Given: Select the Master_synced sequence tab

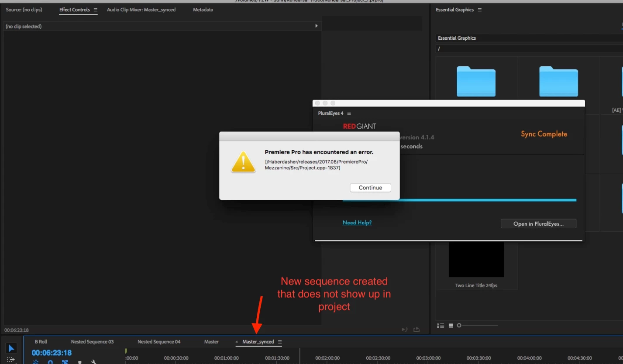Looking at the screenshot, I should click(258, 342).
